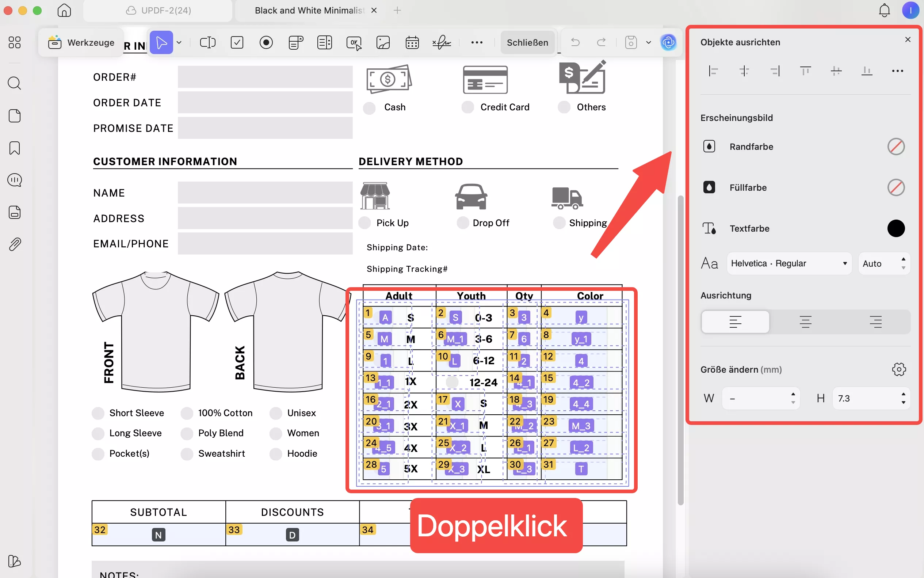Select the text field form tool
Viewport: 924px width, 578px height.
pos(207,42)
